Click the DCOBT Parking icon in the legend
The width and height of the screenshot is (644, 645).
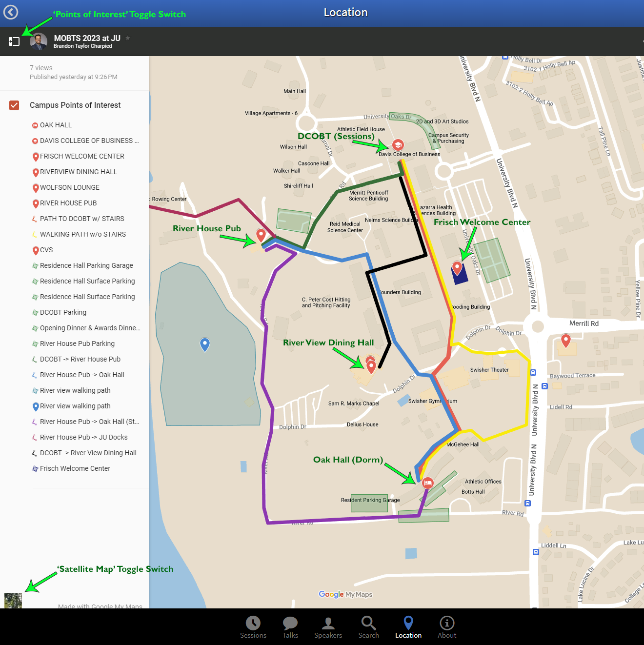coord(35,312)
